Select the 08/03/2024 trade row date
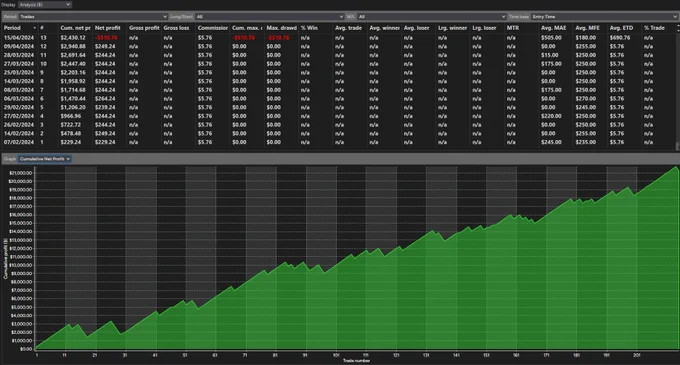 coord(19,90)
